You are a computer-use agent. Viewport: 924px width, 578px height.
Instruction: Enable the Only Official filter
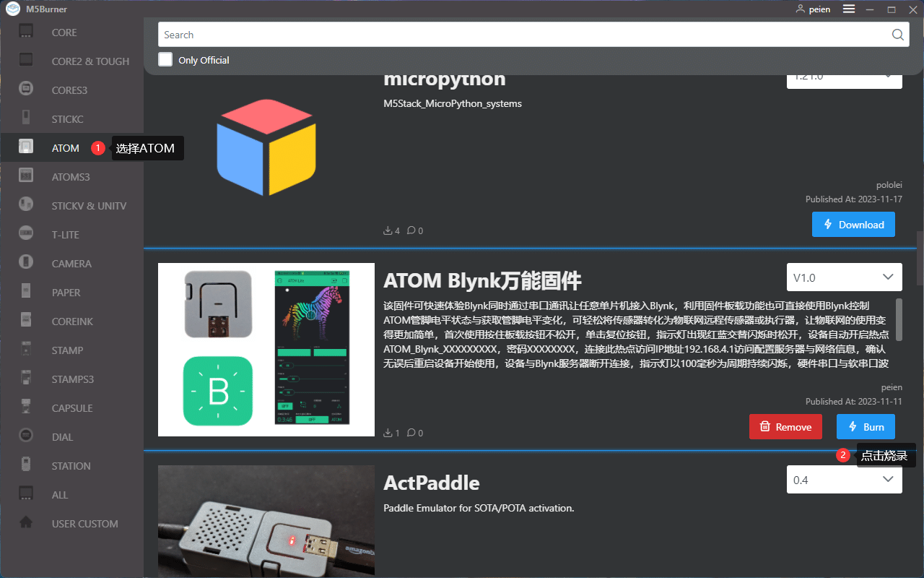(165, 59)
